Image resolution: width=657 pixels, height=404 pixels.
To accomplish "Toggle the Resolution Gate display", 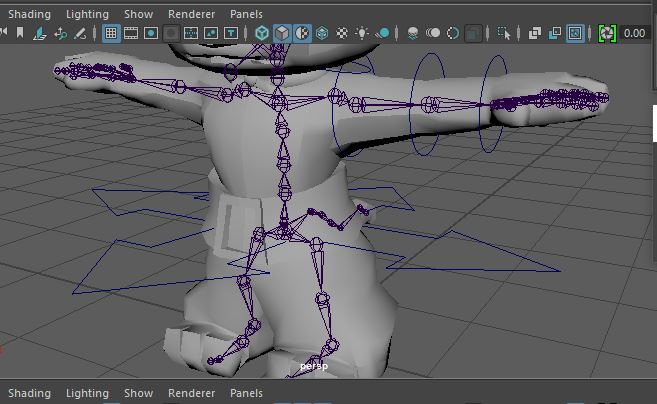I will [x=151, y=33].
